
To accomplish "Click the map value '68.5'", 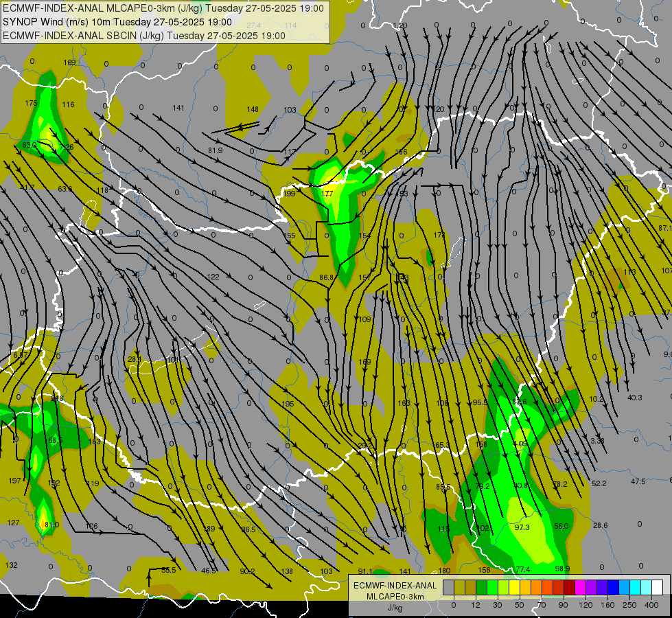I will (56, 440).
